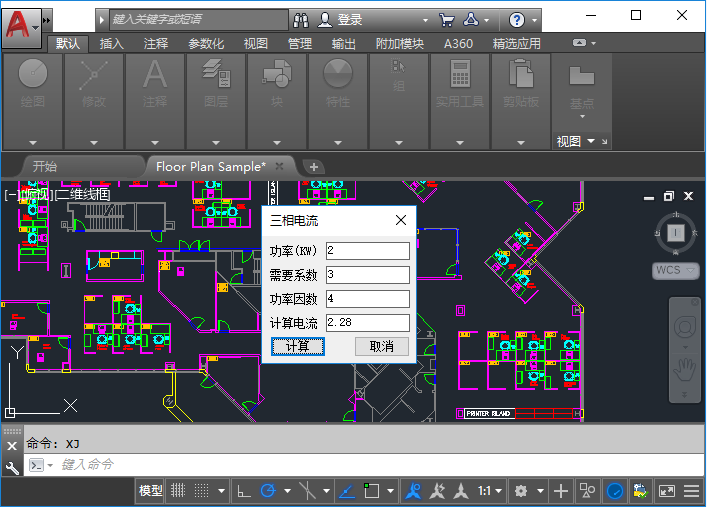This screenshot has width=707, height=507.
Task: Click the pan hand tool in navigation bar
Action: tap(684, 370)
